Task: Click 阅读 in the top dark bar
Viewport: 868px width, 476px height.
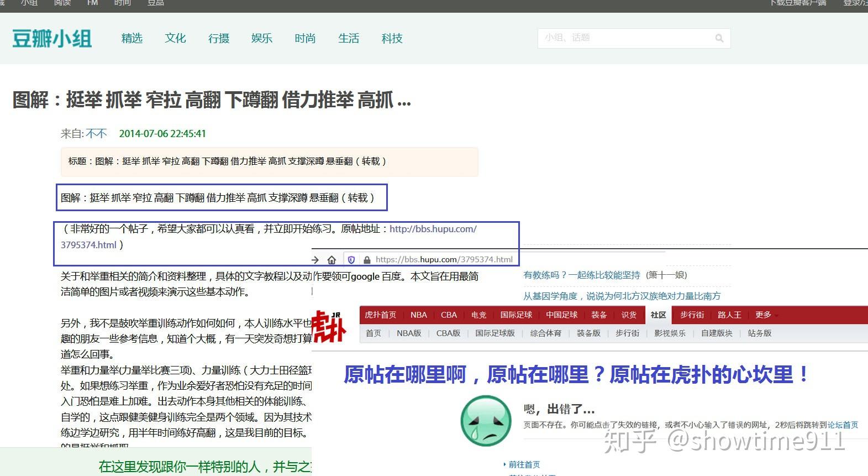Action: point(62,3)
